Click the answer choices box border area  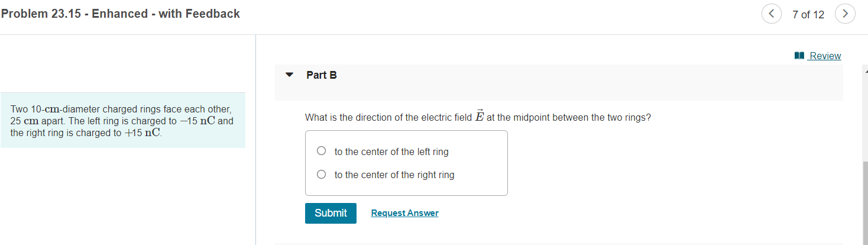[406, 163]
